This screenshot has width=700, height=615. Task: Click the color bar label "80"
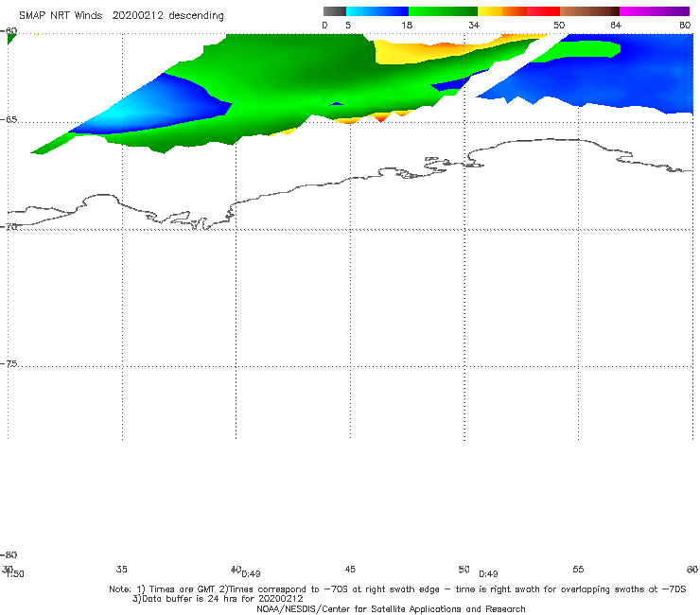(x=685, y=25)
